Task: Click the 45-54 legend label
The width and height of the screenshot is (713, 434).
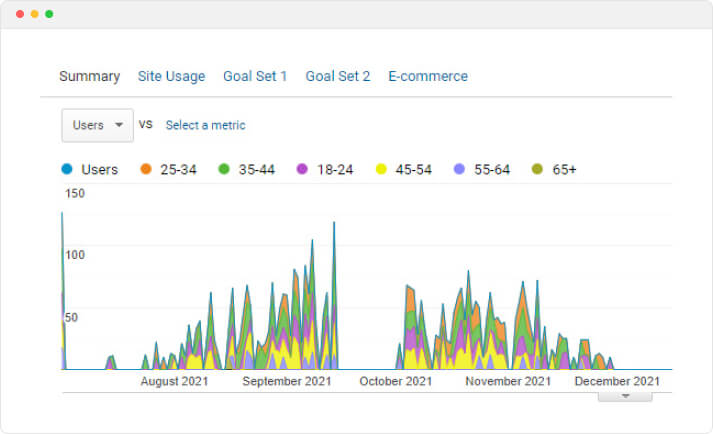Action: point(414,170)
